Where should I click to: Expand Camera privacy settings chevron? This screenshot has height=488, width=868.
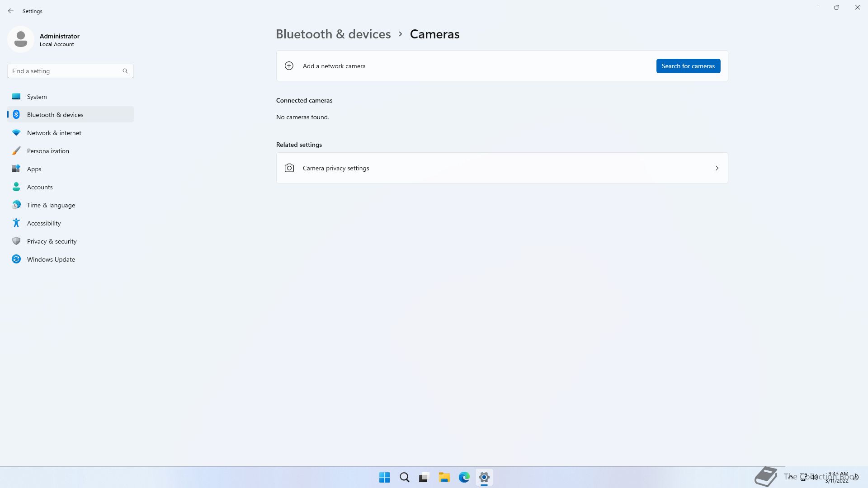point(717,168)
